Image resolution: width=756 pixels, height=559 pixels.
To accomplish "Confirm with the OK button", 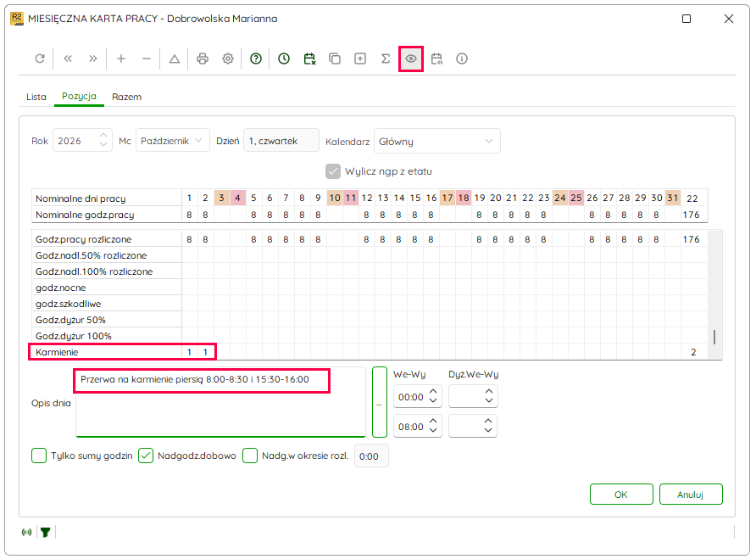I will pyautogui.click(x=621, y=495).
